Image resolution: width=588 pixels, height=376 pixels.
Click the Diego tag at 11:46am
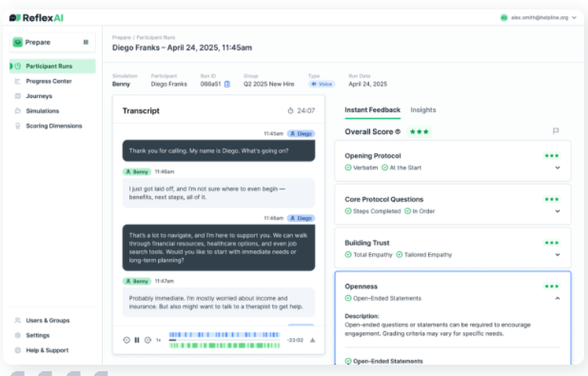pyautogui.click(x=301, y=218)
